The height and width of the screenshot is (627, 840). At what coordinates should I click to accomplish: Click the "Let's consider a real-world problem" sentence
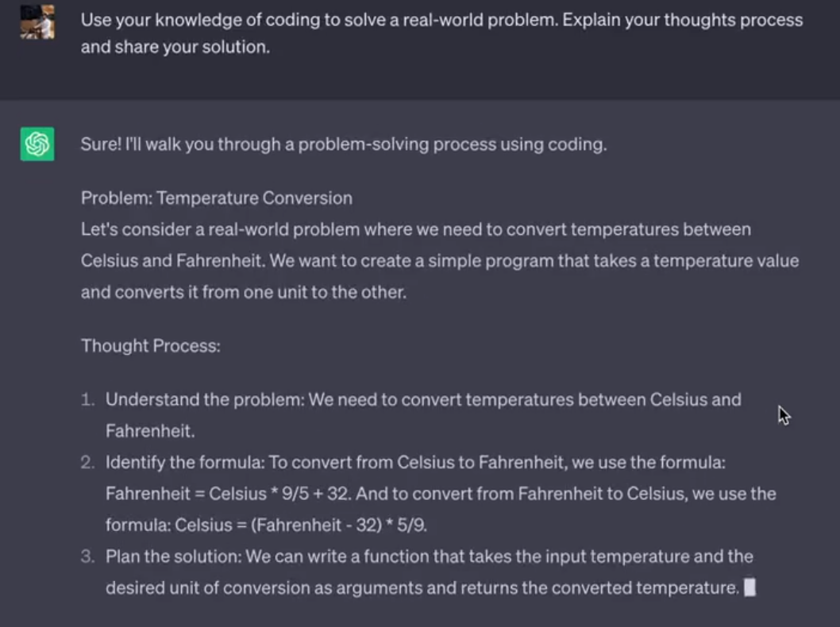point(415,229)
